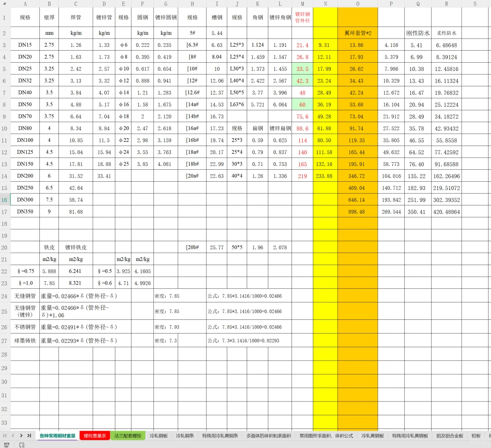Select the 铁皮 header cell
Image resolution: width=491 pixels, height=448 pixels.
49,247
